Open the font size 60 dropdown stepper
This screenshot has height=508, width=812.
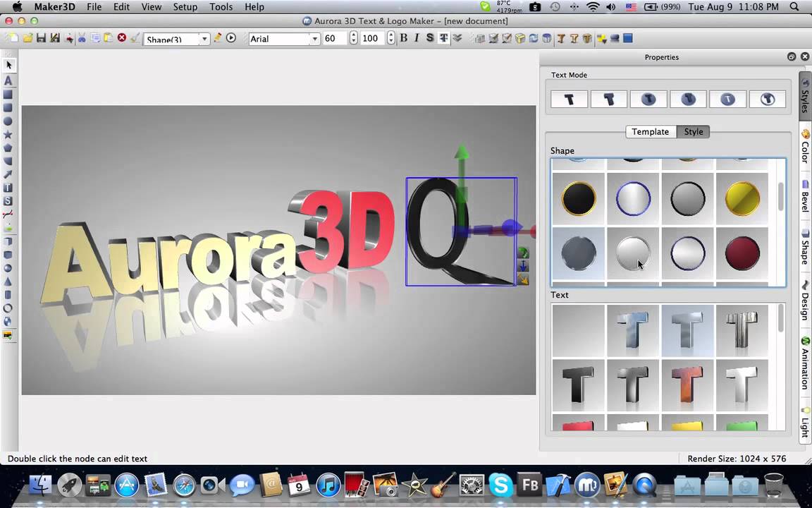[x=352, y=39]
